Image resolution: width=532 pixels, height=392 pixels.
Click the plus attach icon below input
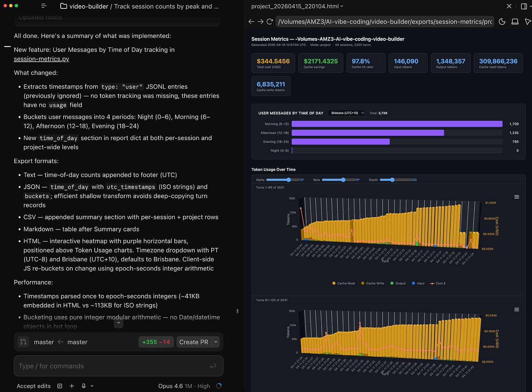point(72,386)
